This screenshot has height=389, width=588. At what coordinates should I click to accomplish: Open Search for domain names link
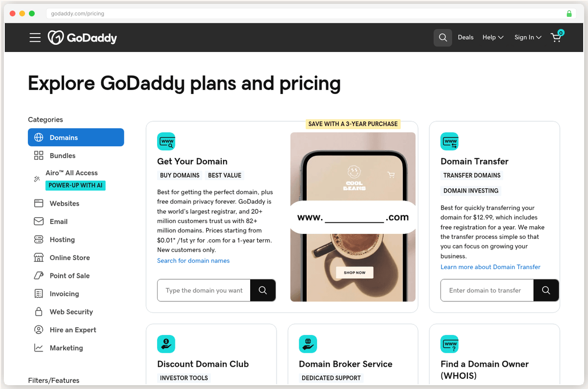(x=193, y=260)
